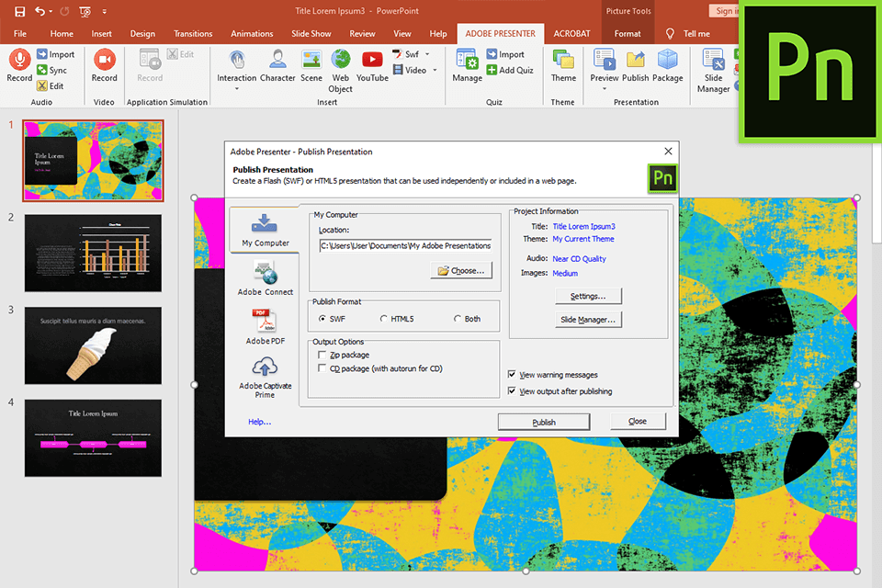Click the Save icon in the title bar
882x588 pixels.
(x=19, y=11)
